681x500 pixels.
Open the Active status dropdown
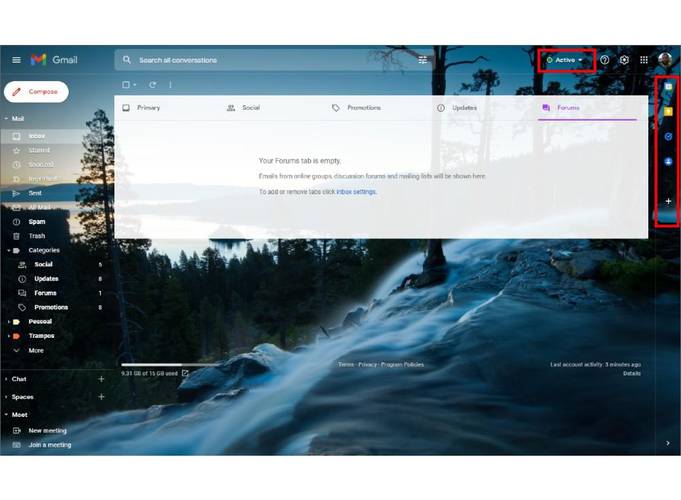pos(566,60)
